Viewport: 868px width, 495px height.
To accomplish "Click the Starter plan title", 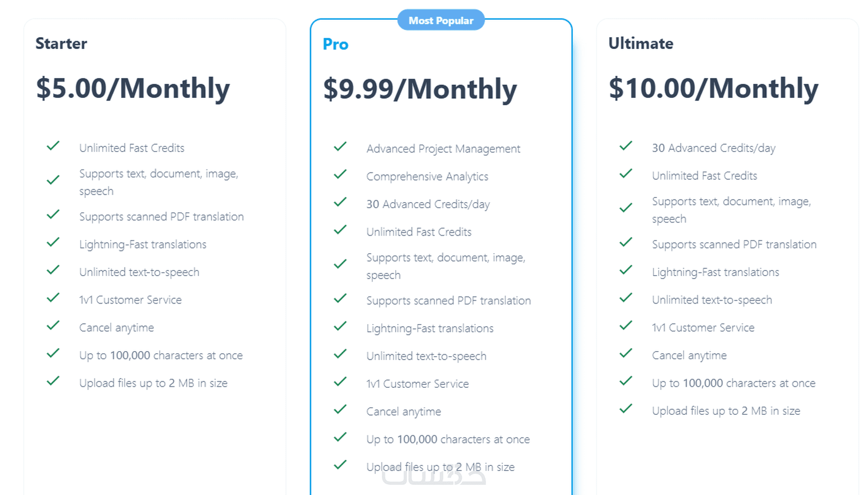I will tap(61, 43).
